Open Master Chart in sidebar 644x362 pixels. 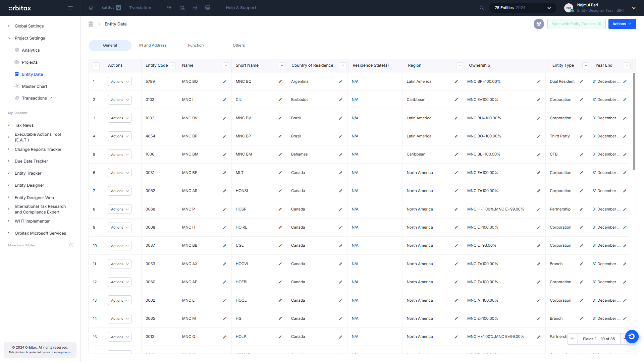click(35, 86)
